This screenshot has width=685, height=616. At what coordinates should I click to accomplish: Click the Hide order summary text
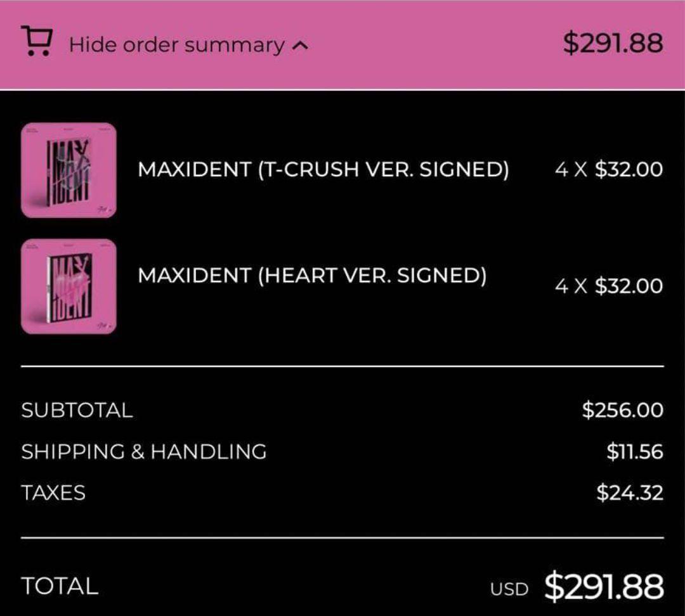(x=176, y=45)
